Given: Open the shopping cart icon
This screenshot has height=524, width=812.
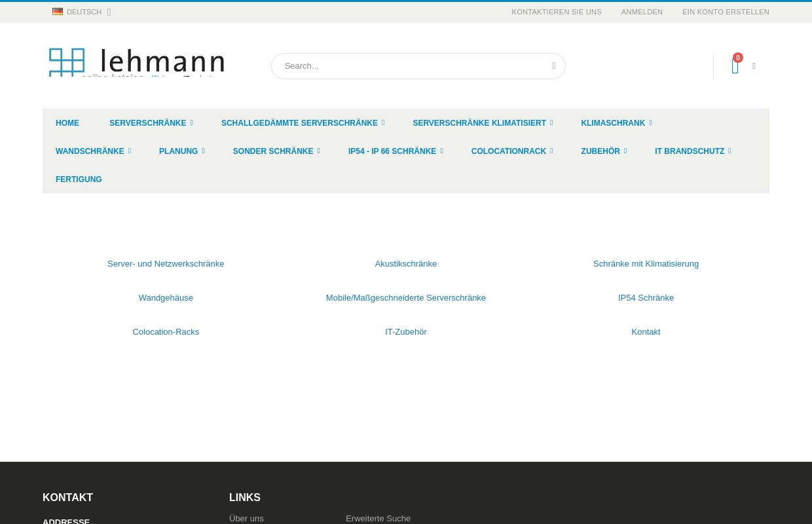Looking at the screenshot, I should pos(735,66).
